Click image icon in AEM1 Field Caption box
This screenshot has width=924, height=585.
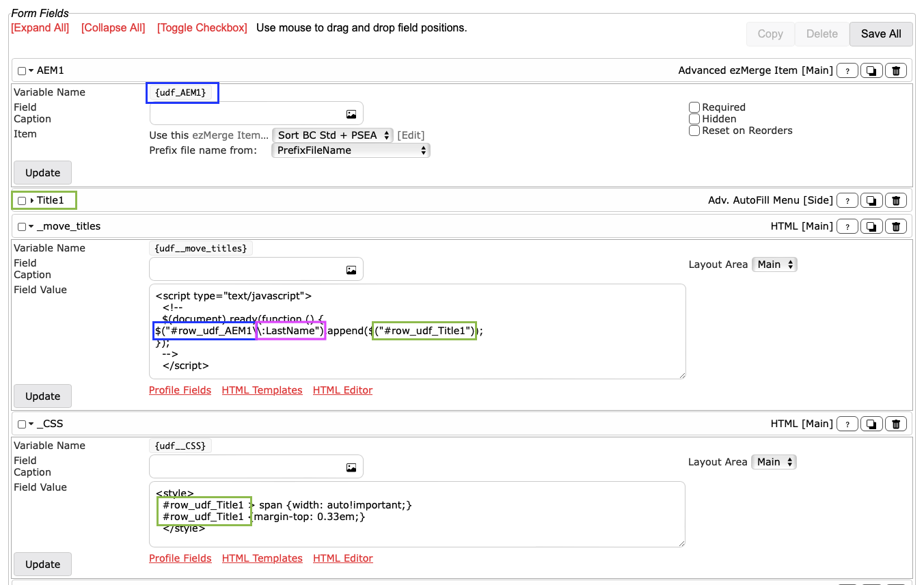[x=351, y=114]
